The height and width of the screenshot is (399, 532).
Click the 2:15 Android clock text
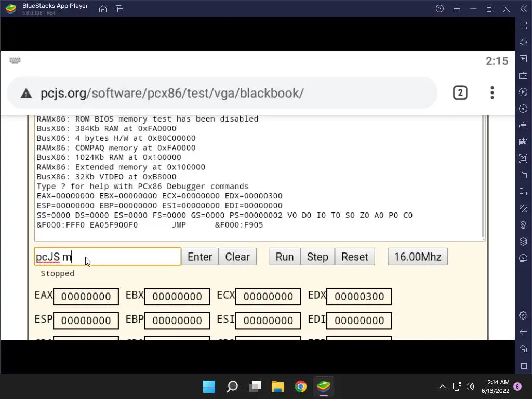(497, 61)
